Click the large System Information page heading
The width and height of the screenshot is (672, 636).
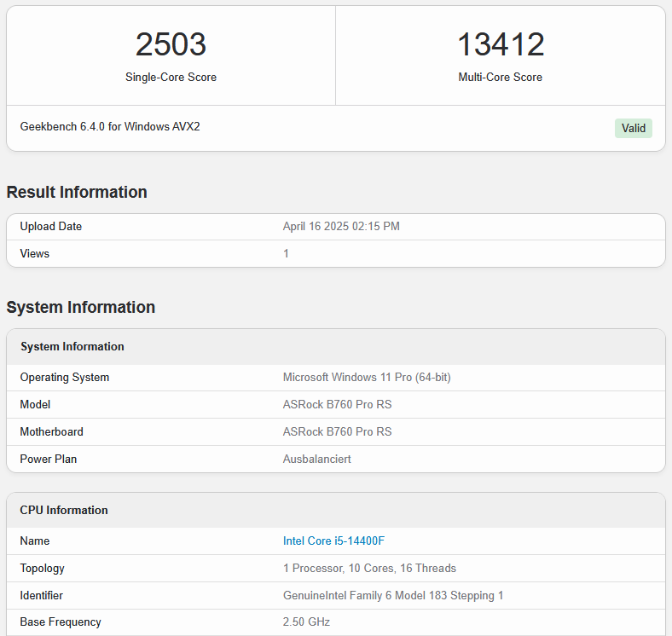[x=80, y=307]
